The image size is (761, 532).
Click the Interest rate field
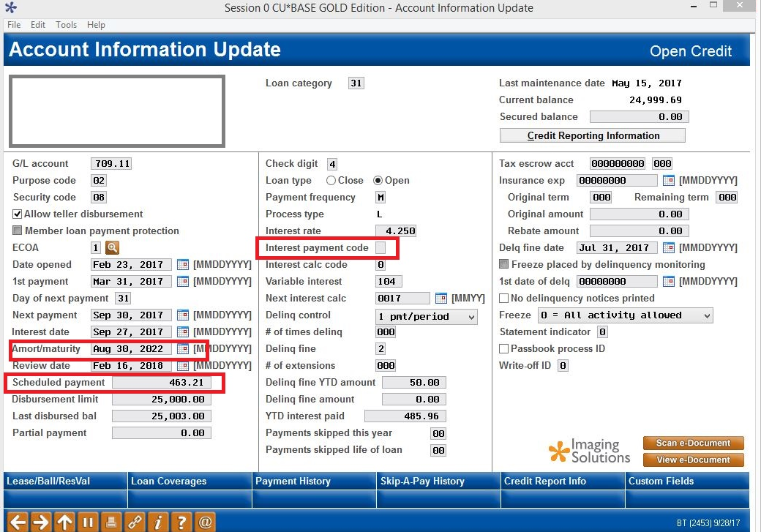point(396,231)
